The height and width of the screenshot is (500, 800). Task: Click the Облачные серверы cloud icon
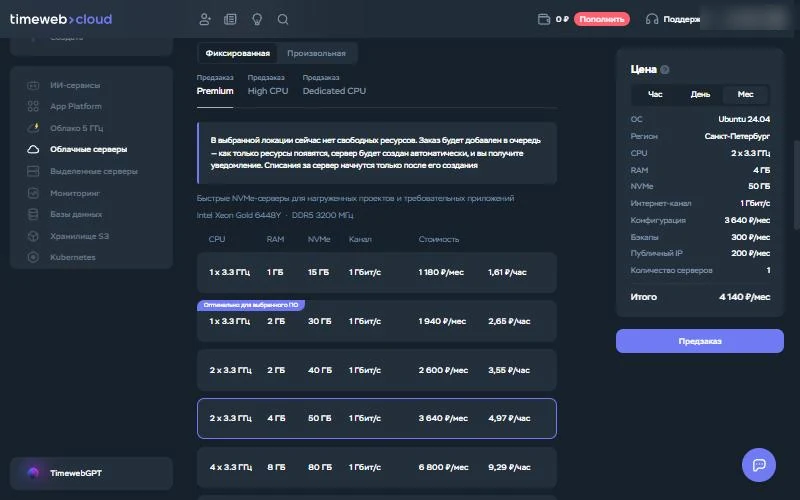pos(33,149)
